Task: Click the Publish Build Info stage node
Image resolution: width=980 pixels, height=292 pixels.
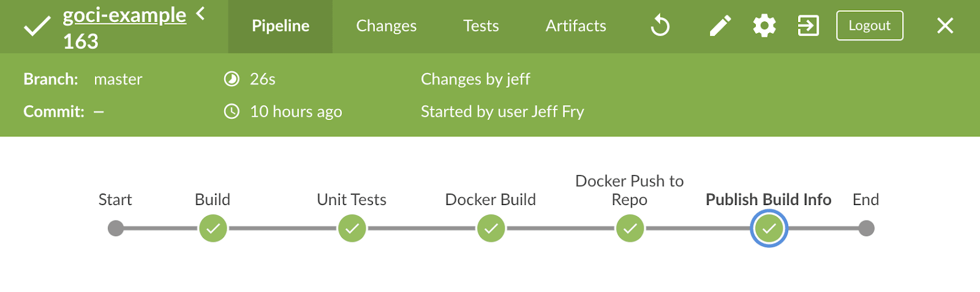Action: click(x=769, y=228)
